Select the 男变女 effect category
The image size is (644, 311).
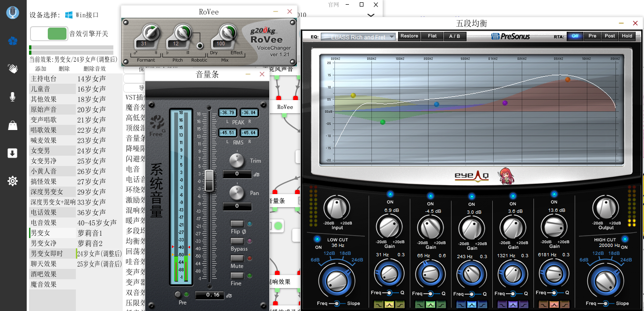click(52, 233)
